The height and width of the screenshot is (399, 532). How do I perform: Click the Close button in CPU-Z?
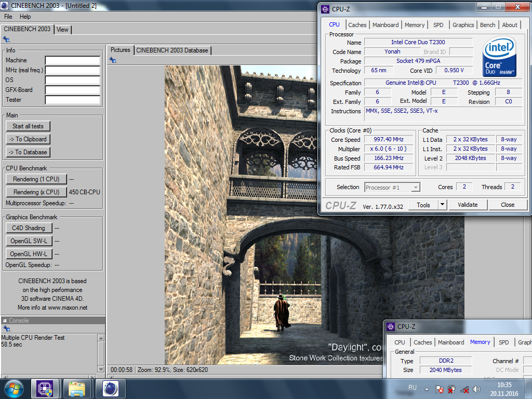[x=508, y=205]
